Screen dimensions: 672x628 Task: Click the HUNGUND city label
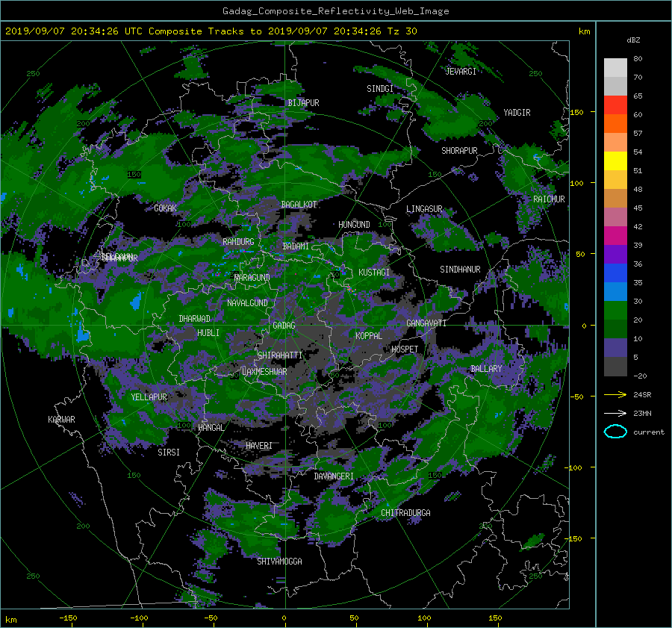[x=354, y=225]
